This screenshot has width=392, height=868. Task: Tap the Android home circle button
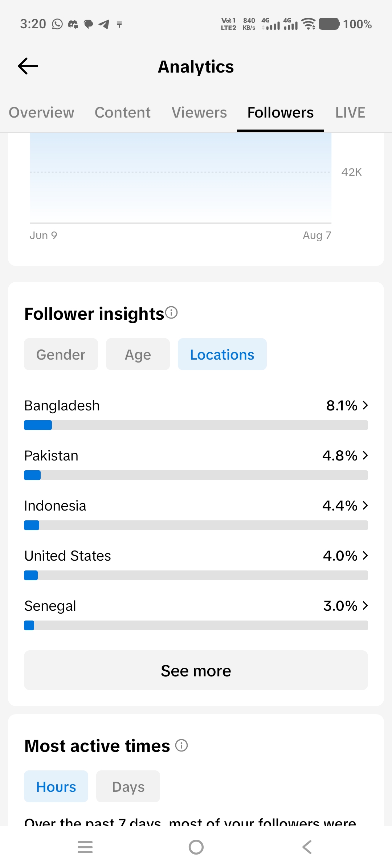196,847
